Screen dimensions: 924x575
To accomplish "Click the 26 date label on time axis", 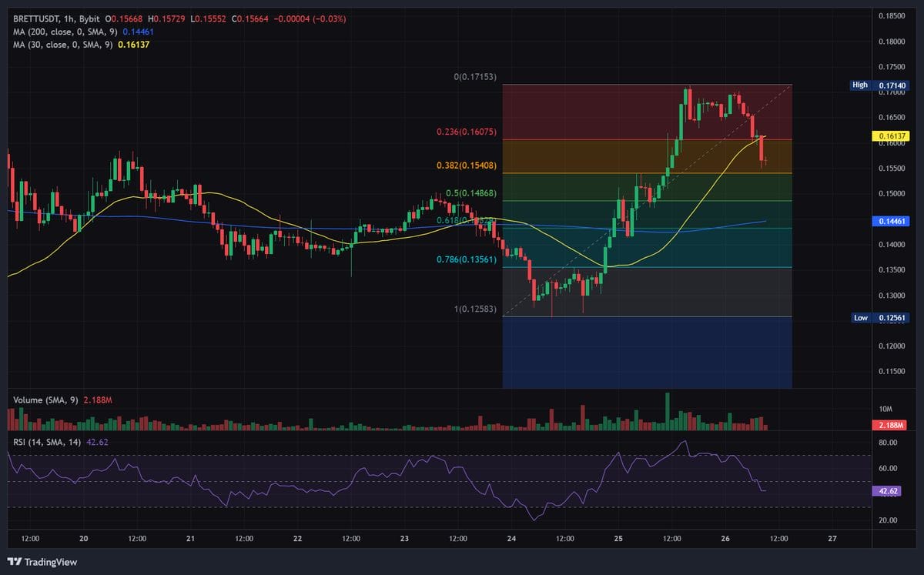I will click(724, 540).
